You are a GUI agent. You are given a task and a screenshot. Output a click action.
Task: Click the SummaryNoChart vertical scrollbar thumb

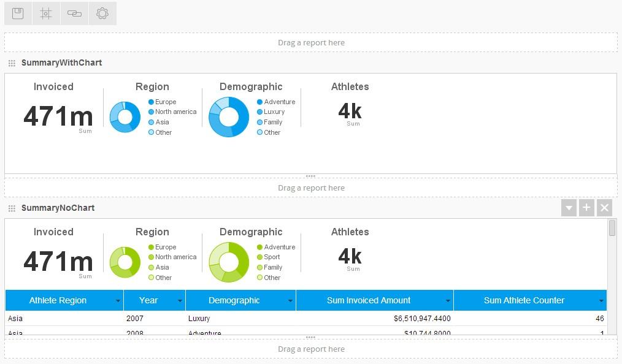(612, 228)
